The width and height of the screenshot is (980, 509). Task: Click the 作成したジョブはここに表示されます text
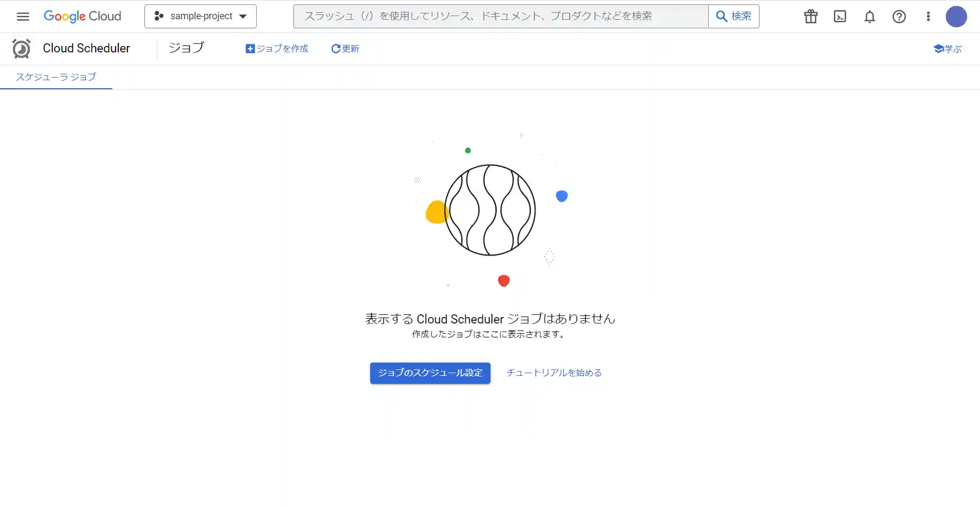(489, 334)
